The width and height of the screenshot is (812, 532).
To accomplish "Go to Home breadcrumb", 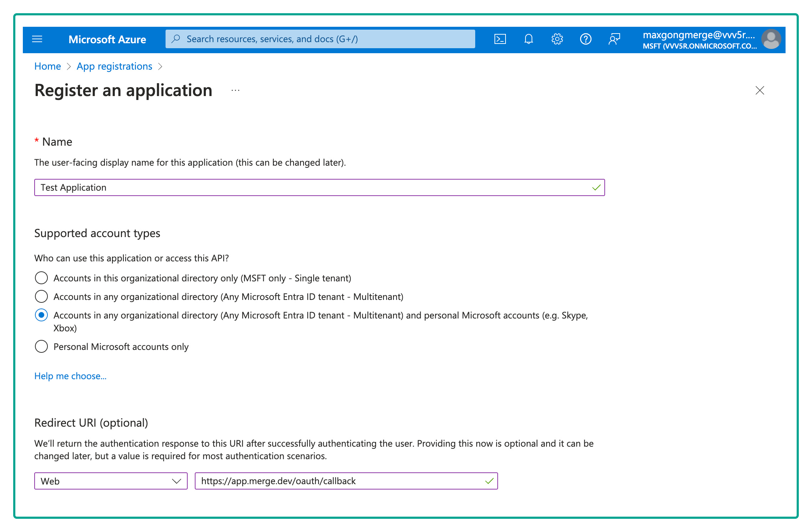I will point(47,66).
